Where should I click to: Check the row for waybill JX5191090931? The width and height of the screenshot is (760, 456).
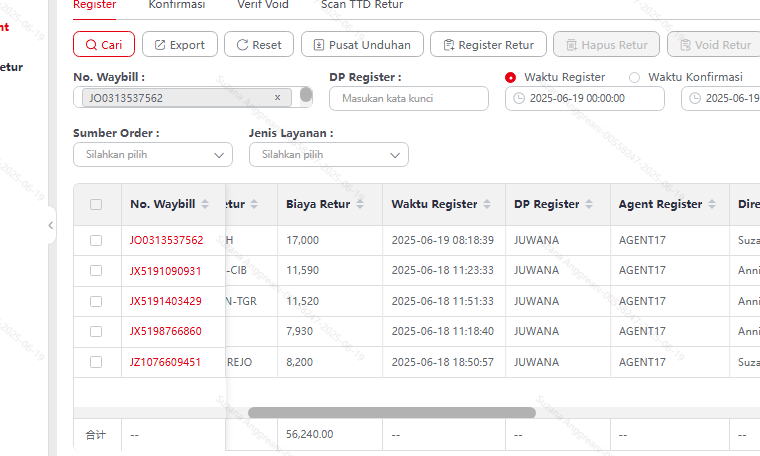point(96,270)
